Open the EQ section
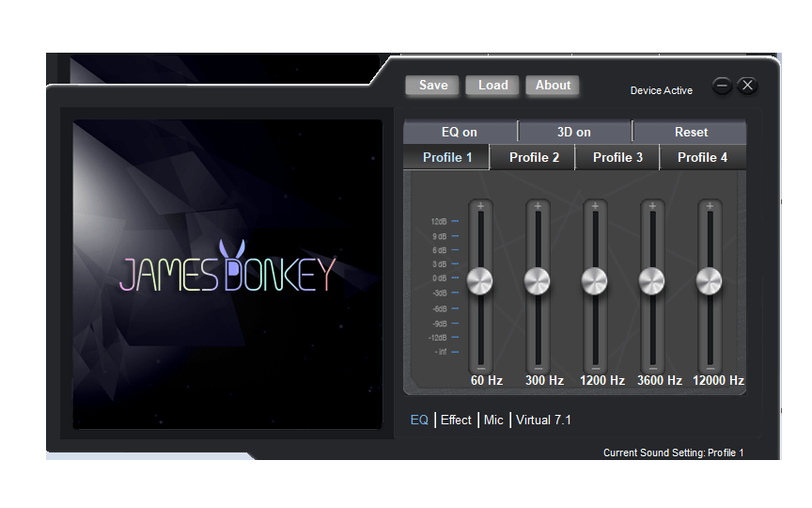Screen dimensions: 812x508 click(419, 420)
